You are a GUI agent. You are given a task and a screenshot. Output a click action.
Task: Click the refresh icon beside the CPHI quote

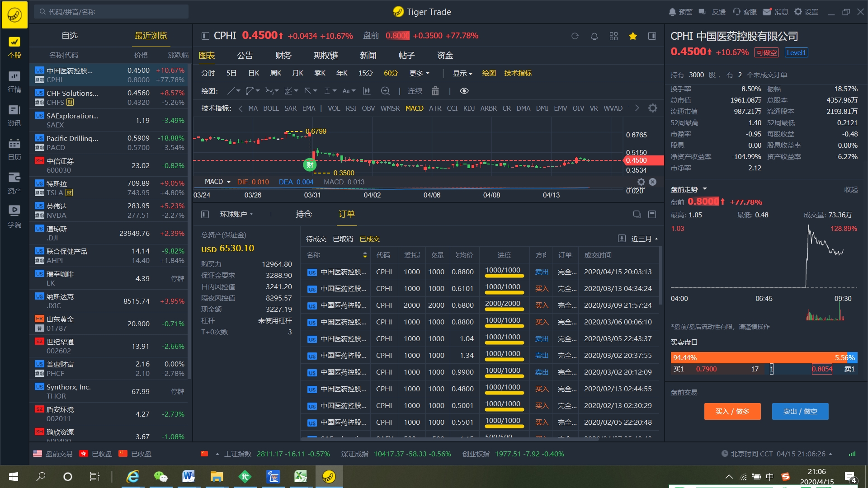tap(575, 36)
